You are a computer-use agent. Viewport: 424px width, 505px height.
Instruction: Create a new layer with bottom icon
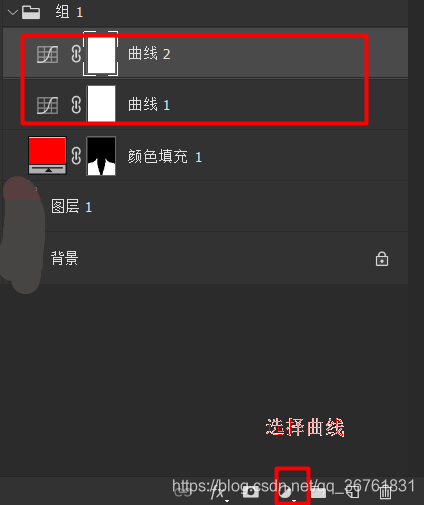(x=352, y=492)
